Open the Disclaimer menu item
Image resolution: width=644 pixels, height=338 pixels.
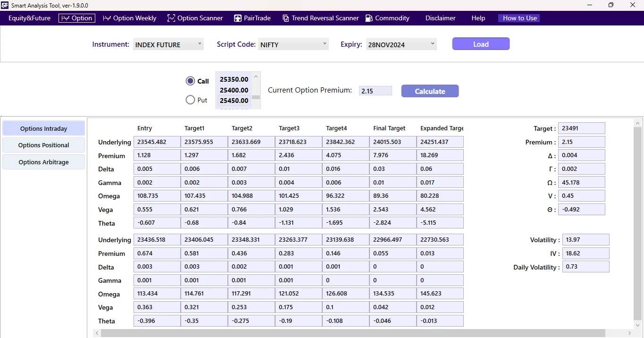click(440, 18)
